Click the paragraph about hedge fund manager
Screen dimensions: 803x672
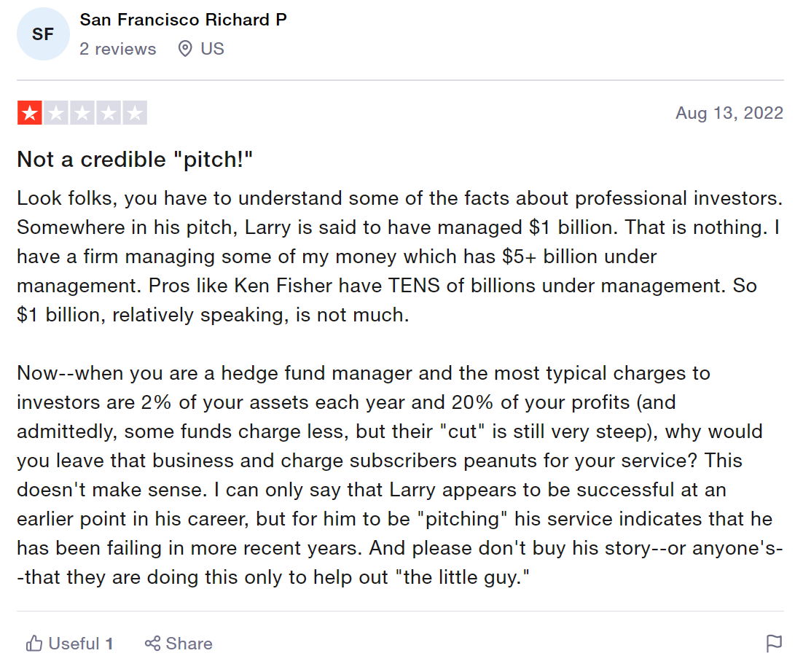click(399, 474)
